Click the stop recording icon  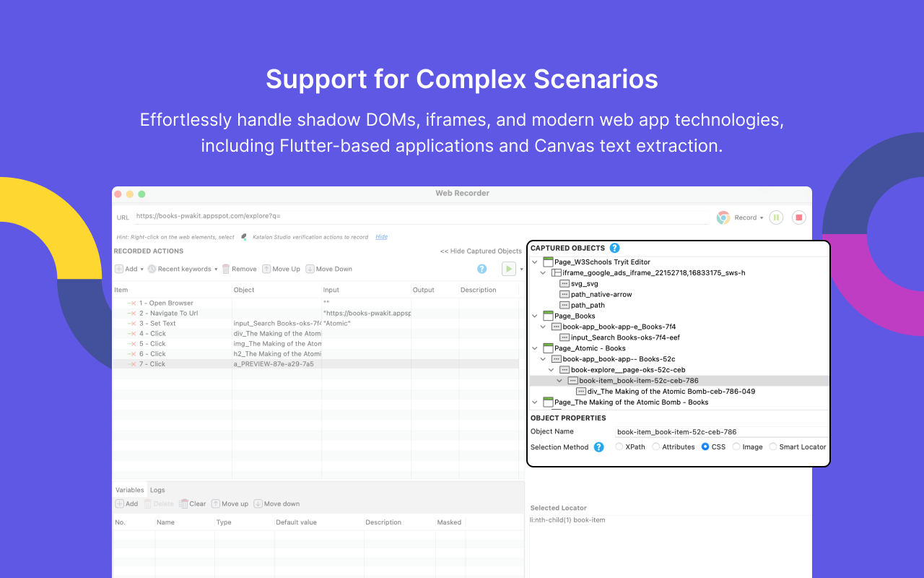pyautogui.click(x=798, y=217)
